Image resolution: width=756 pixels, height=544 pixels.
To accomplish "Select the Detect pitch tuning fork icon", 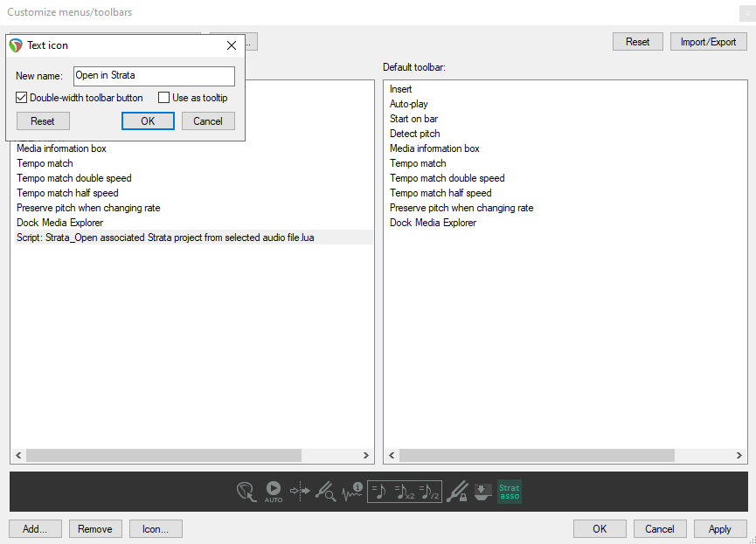I will tap(325, 492).
